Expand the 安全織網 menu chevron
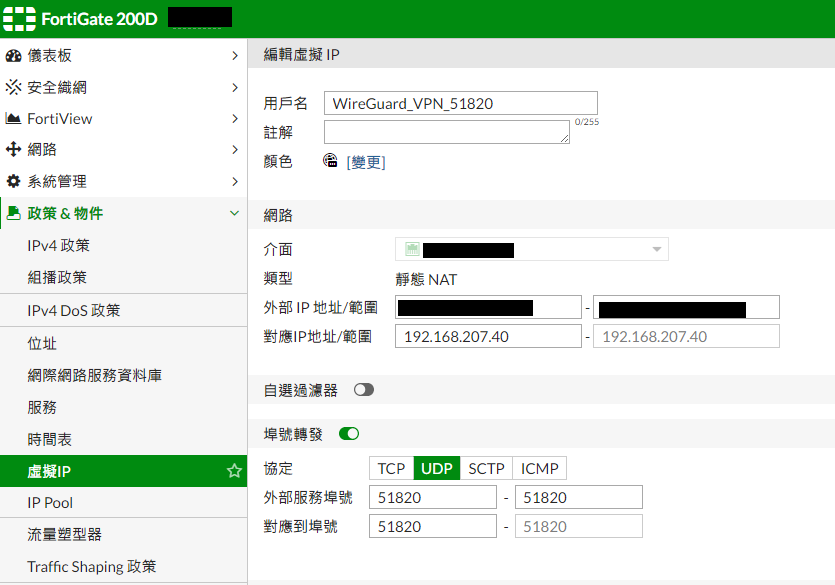 (235, 87)
